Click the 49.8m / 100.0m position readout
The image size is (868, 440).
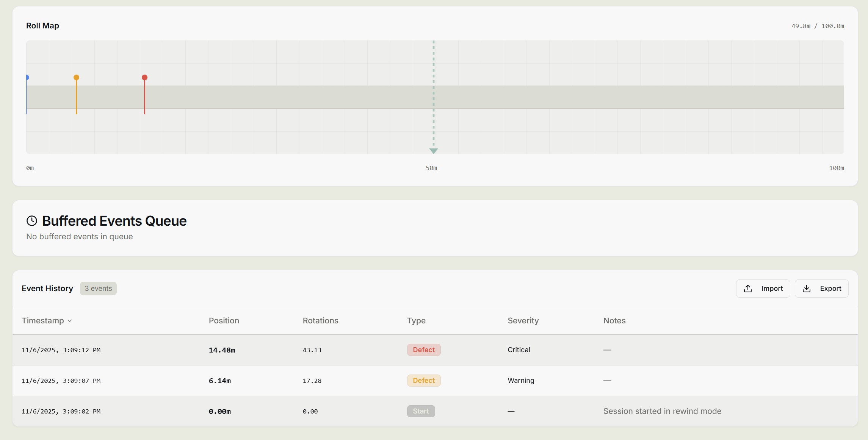[x=818, y=26]
